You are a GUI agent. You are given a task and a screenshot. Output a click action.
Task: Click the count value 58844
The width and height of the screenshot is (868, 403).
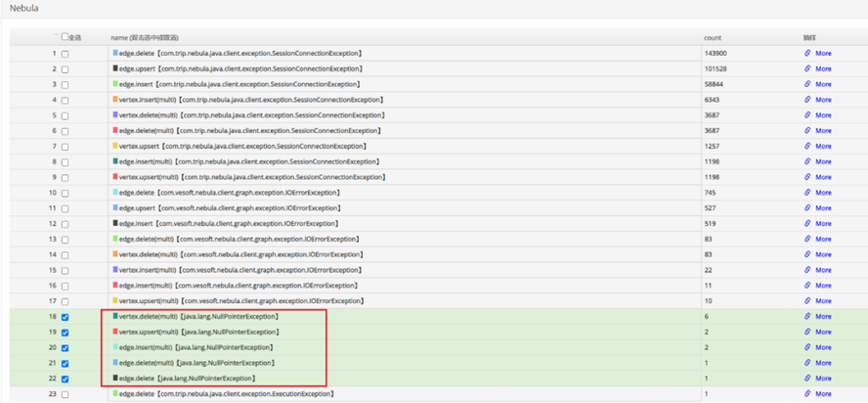[714, 84]
